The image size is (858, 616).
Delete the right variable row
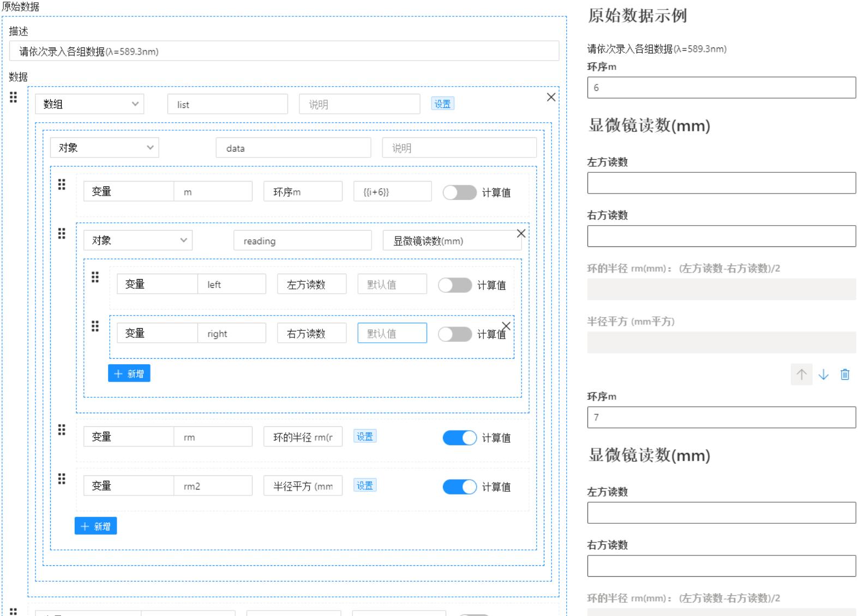tap(506, 326)
